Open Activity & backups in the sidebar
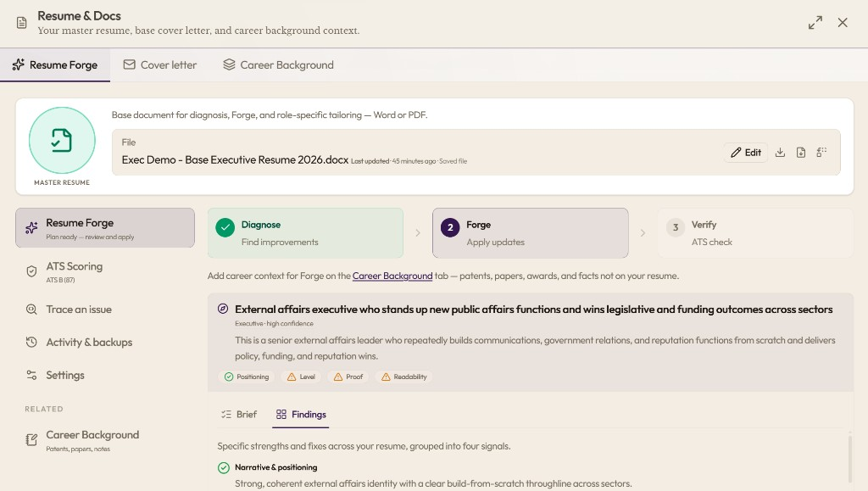This screenshot has height=491, width=868. click(105, 342)
